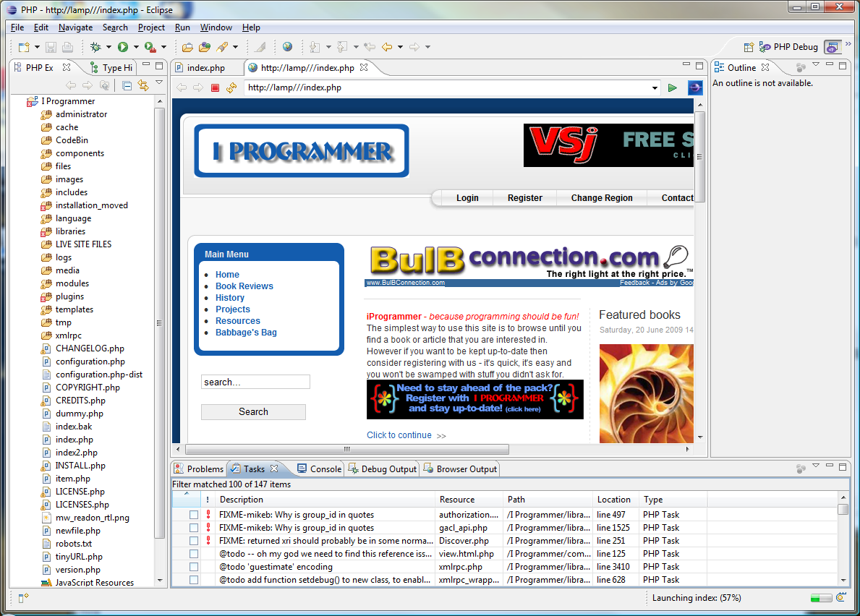Follow the 'Click to continue' link
This screenshot has width=860, height=616.
point(399,435)
